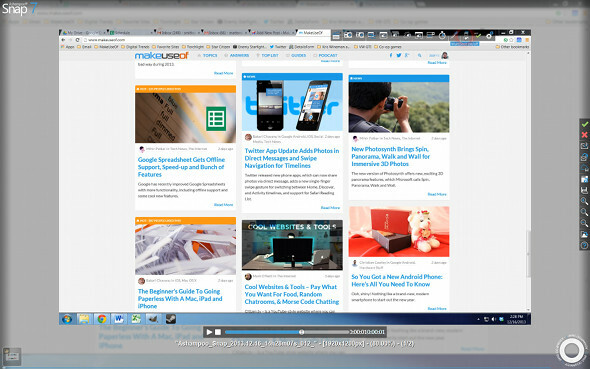Viewport: 590px width, 369px height.
Task: Click the round Ashampoo button in the bottom-right corner
Action: (x=572, y=351)
